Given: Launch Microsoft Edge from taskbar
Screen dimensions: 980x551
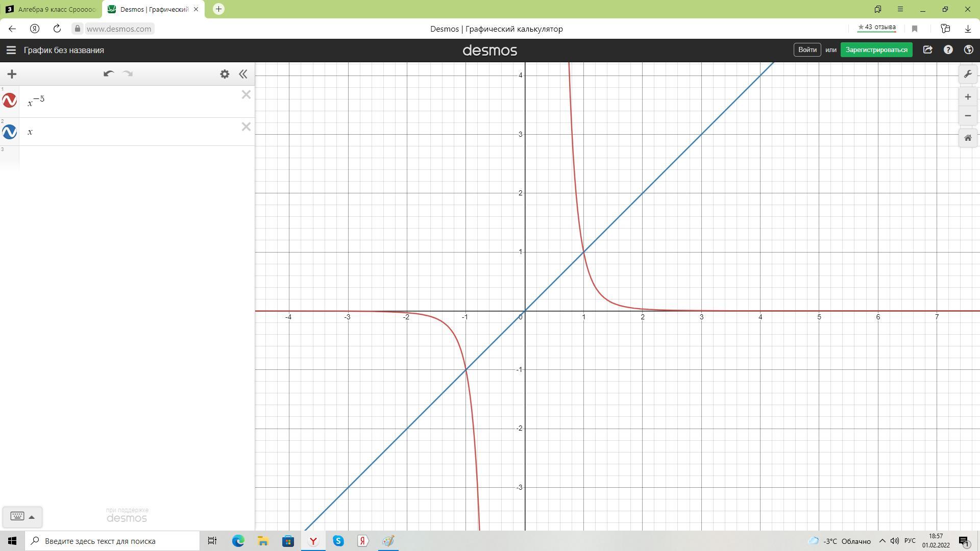Looking at the screenshot, I should click(x=238, y=541).
